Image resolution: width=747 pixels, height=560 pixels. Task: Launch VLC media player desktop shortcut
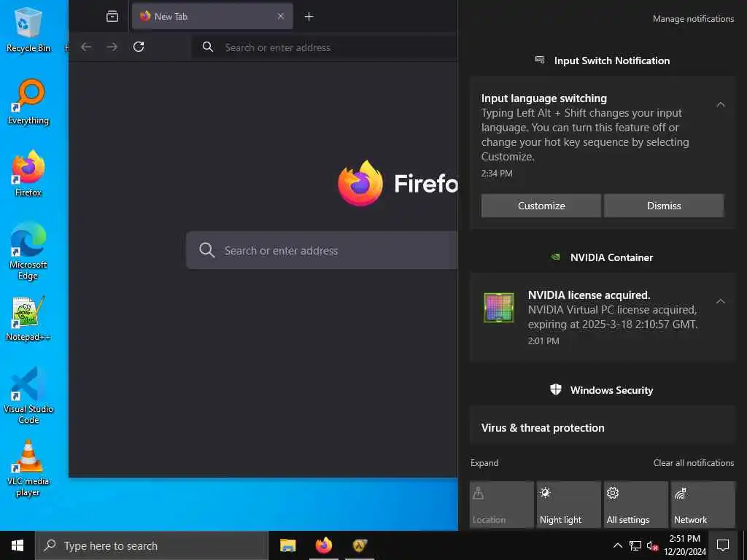pyautogui.click(x=28, y=468)
